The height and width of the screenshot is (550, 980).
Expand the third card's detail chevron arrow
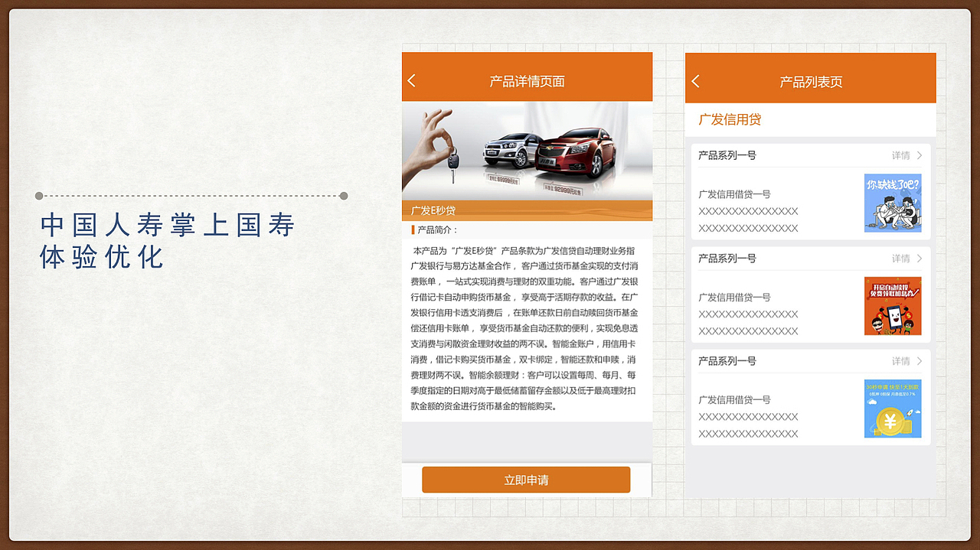click(920, 361)
